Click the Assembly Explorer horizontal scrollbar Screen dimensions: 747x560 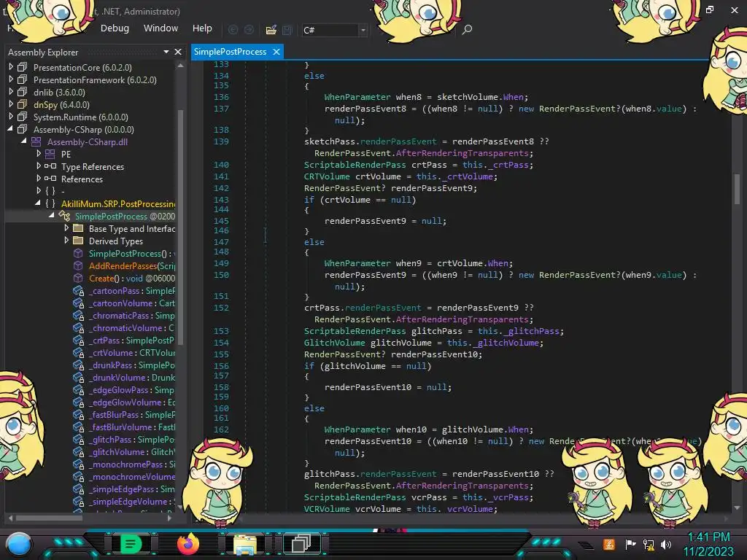(x=50, y=517)
